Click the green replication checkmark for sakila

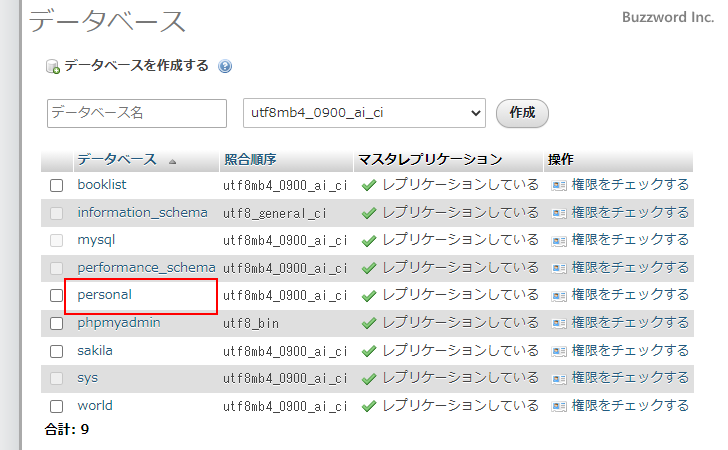click(369, 352)
